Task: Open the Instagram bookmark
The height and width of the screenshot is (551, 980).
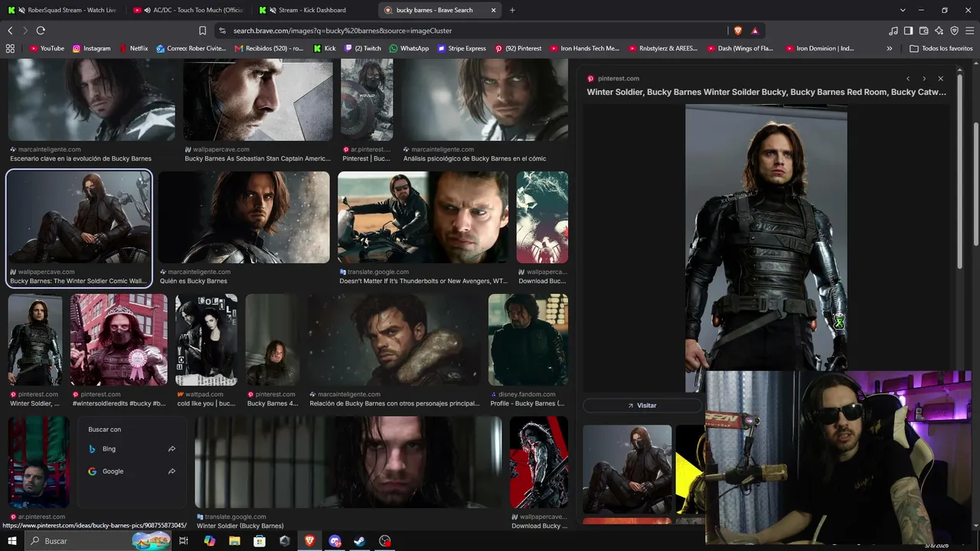Action: coord(91,48)
